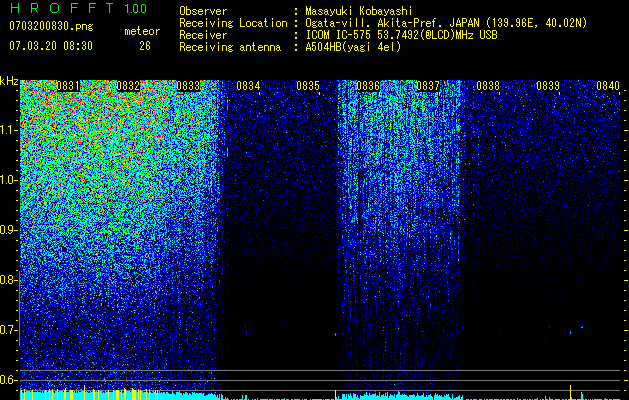Click the 1.1 kHz axis label
629x400 pixels.
9,130
